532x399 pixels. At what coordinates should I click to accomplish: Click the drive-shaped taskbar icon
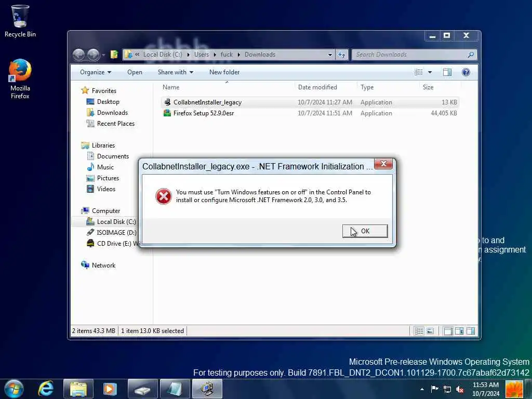click(x=142, y=389)
